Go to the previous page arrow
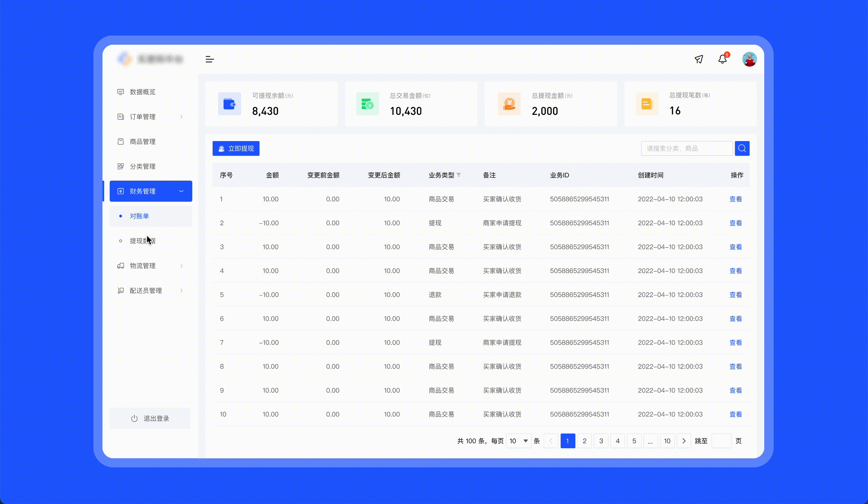This screenshot has width=868, height=504. coord(551,441)
